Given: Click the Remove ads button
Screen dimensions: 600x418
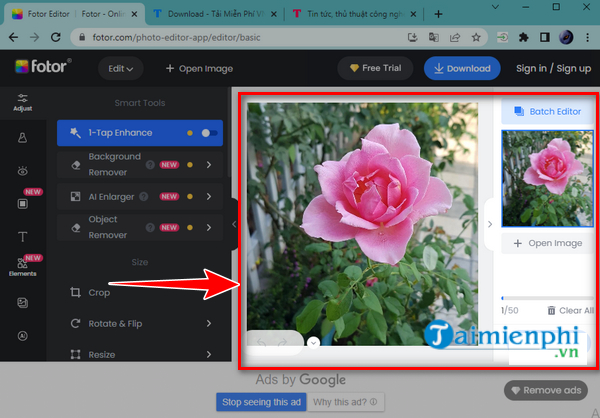Looking at the screenshot, I should point(546,390).
